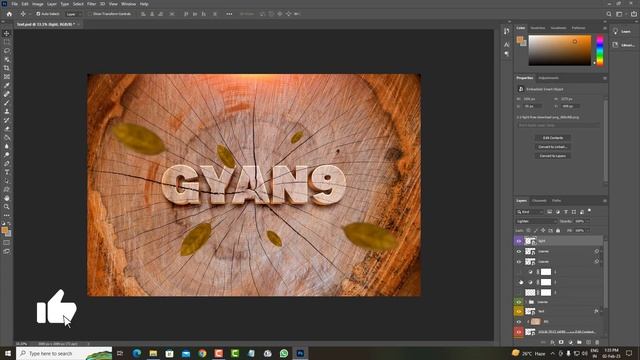This screenshot has height=360, width=640.
Task: Click lock position icon in Layers panel
Action: tap(543, 231)
